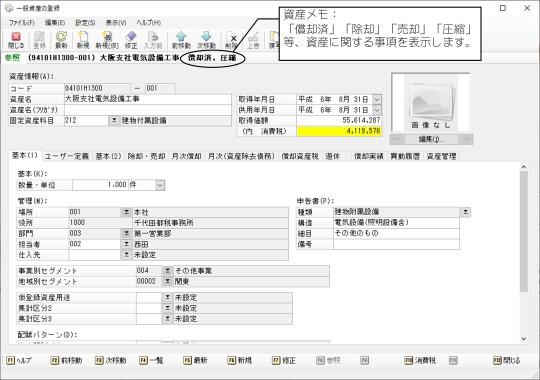Open the 数量・単位 unit dropdown
This screenshot has width=540, height=380.
point(160,185)
